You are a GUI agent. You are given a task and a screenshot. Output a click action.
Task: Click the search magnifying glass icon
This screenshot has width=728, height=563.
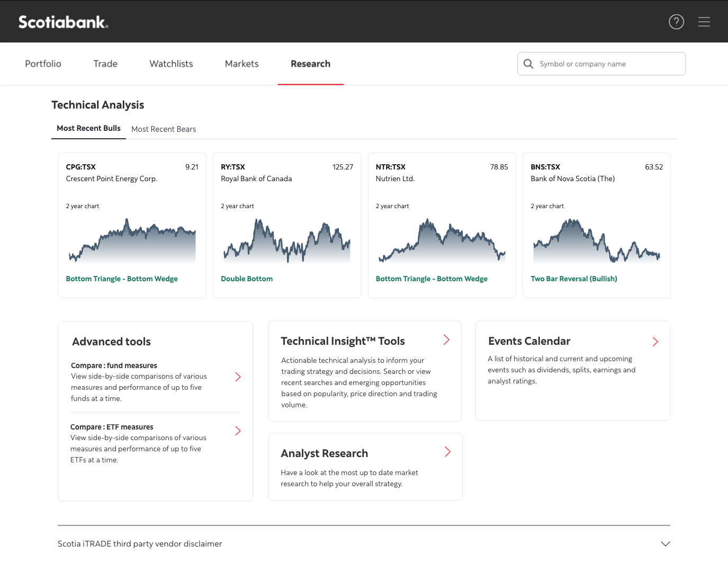528,64
